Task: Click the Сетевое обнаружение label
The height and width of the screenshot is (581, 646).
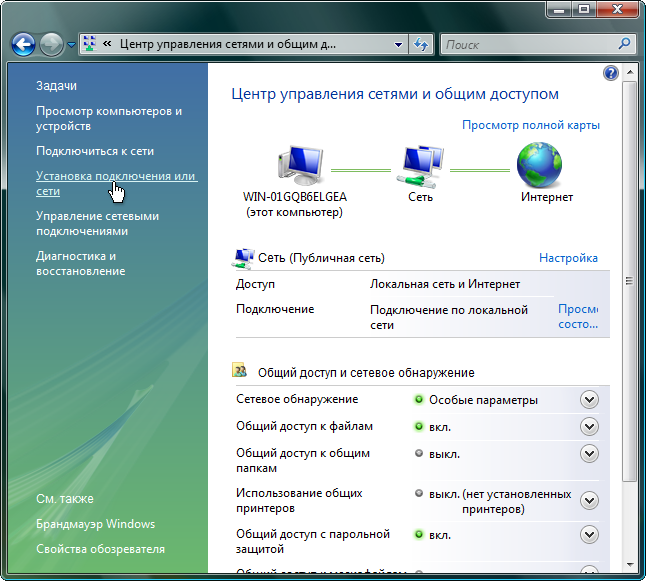Action: coord(297,399)
